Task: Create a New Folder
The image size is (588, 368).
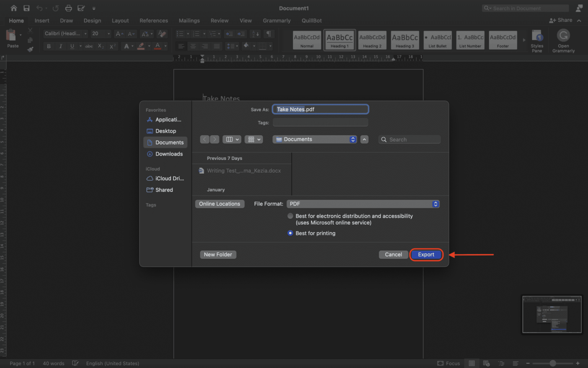Action: tap(218, 254)
